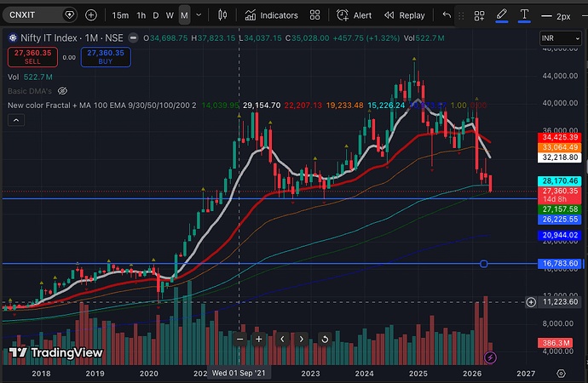Select the New color Fractal MA indicator legend
Screen dimensions: 588x383
point(101,106)
